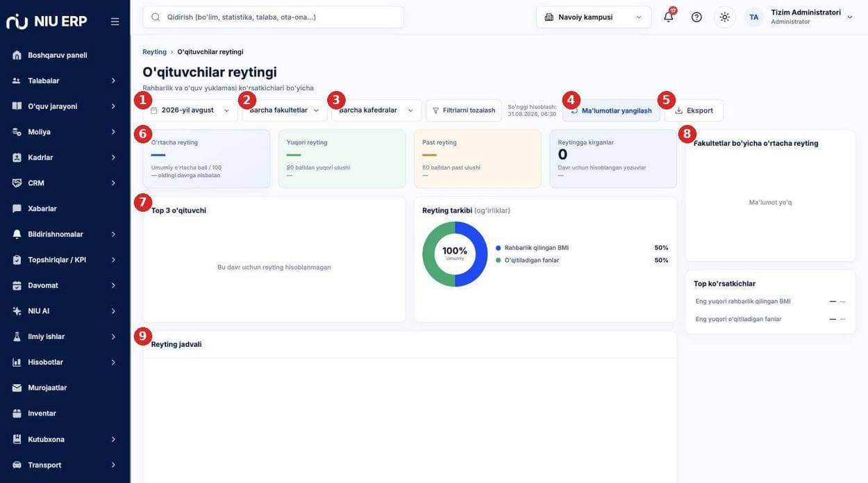Click the Kutubxona sidebar icon
This screenshot has height=483, width=868.
click(17, 439)
